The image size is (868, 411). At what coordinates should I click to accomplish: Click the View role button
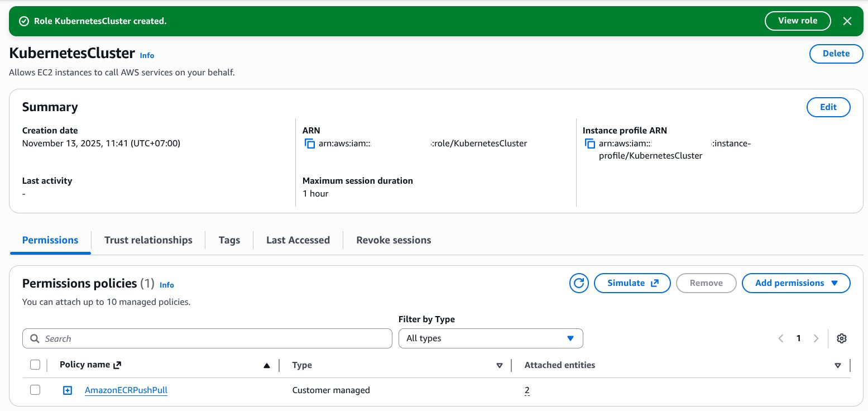[797, 21]
